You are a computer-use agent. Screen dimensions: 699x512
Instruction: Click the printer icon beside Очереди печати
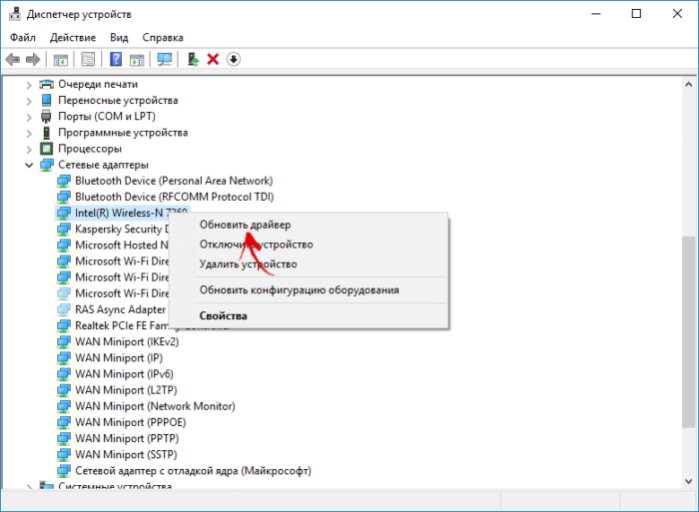46,84
